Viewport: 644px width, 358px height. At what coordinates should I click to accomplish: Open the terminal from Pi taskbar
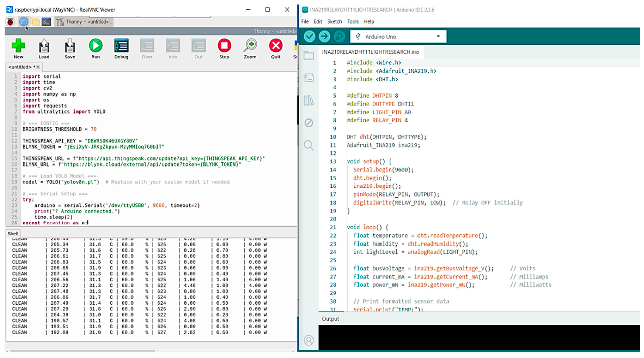pyautogui.click(x=46, y=22)
